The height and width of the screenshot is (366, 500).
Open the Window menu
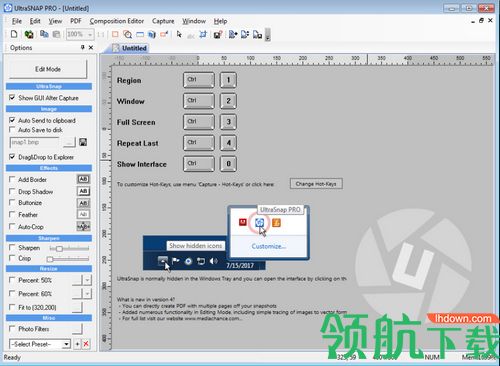[194, 21]
